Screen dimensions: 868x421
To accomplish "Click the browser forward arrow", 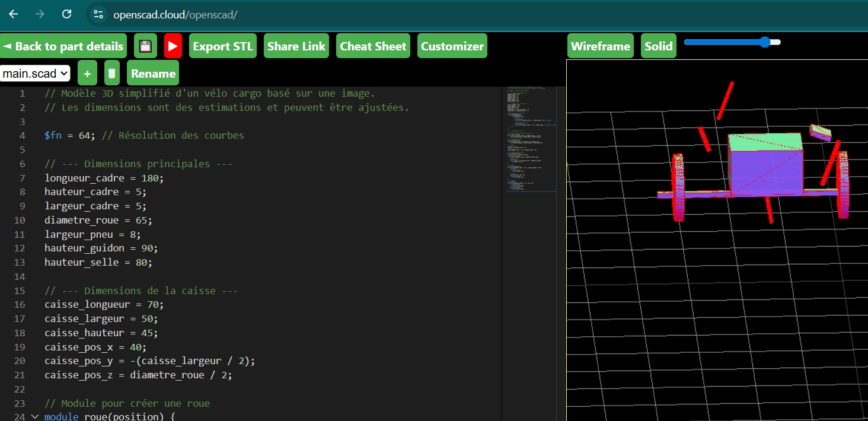I will click(40, 14).
